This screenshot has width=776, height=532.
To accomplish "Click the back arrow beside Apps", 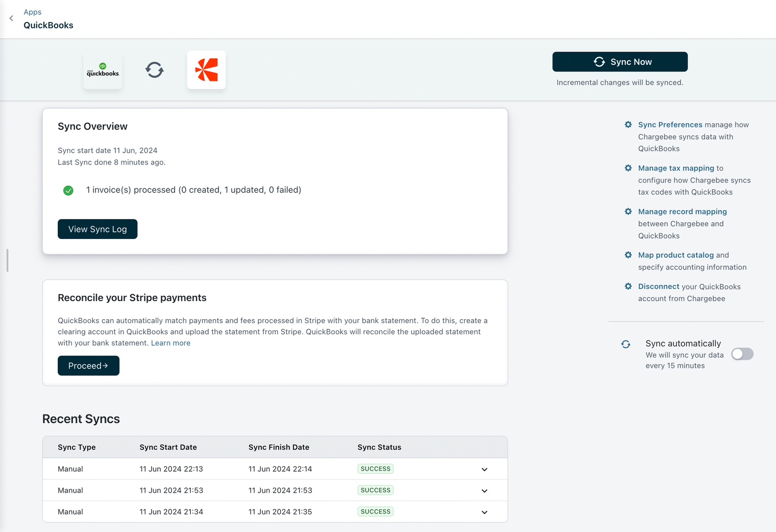I will coord(11,18).
